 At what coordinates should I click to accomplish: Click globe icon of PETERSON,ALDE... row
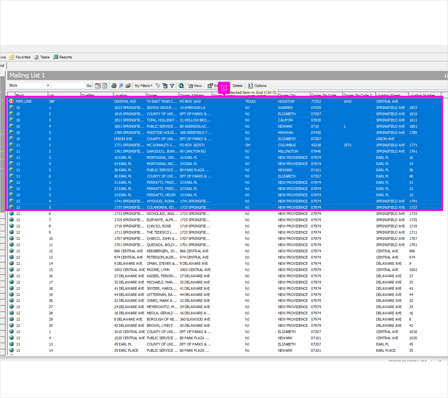point(11,257)
